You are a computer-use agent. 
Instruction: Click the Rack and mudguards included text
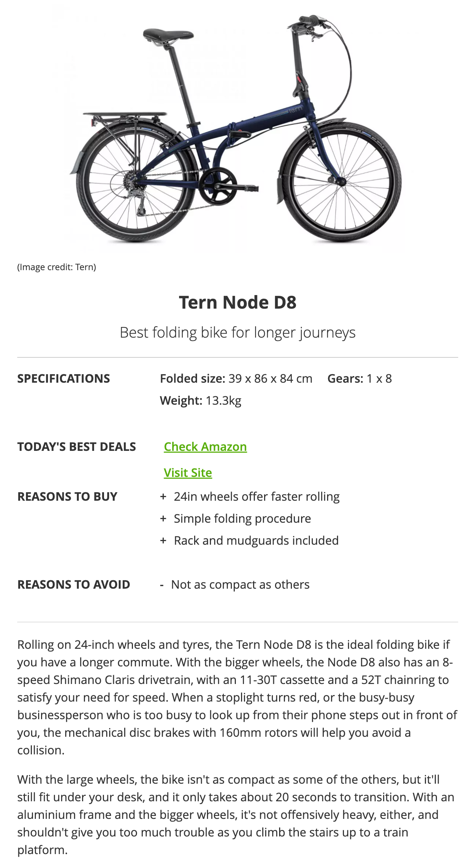point(256,540)
